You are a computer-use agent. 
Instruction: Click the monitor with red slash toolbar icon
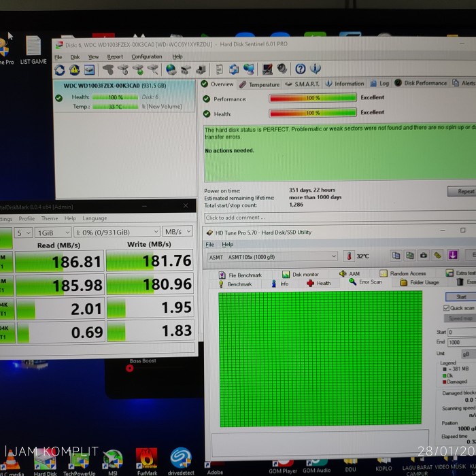(267, 69)
